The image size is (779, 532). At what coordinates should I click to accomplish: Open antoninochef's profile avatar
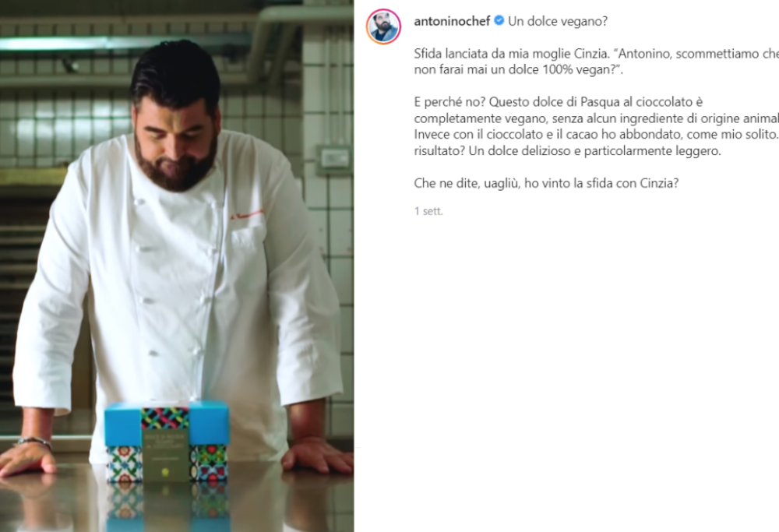[x=383, y=26]
